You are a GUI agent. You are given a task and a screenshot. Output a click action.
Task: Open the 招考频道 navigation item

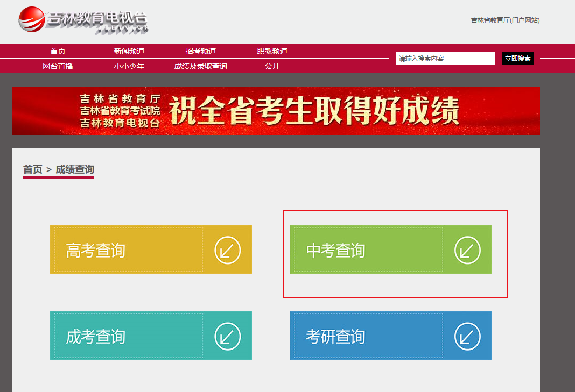[201, 51]
